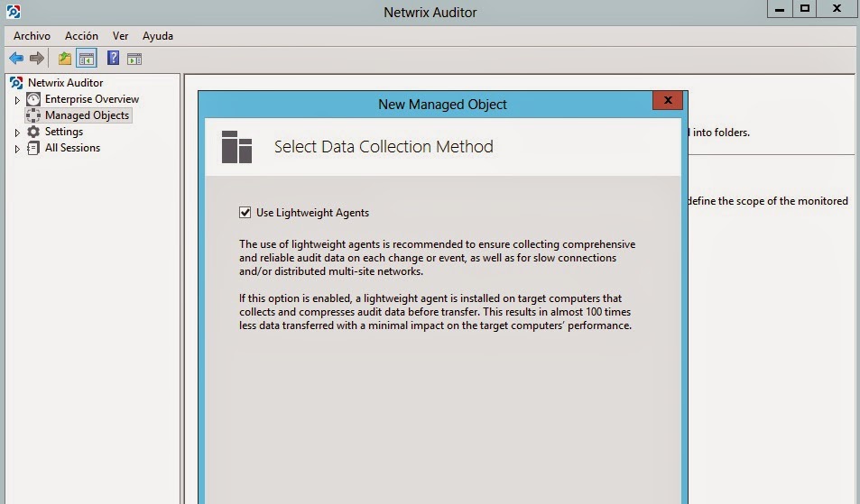Open the Ver menu
This screenshot has height=504, width=860.
point(120,36)
